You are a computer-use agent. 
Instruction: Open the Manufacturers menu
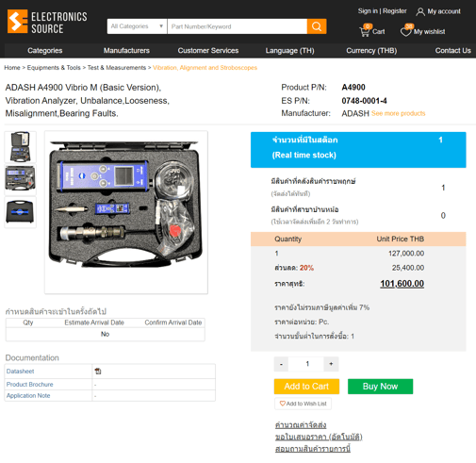(126, 51)
